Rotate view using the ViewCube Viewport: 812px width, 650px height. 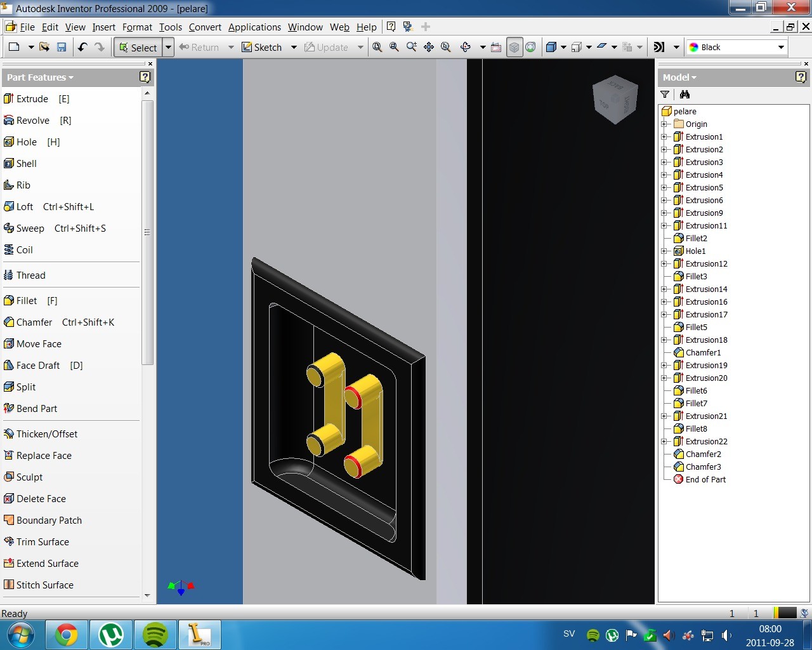615,100
